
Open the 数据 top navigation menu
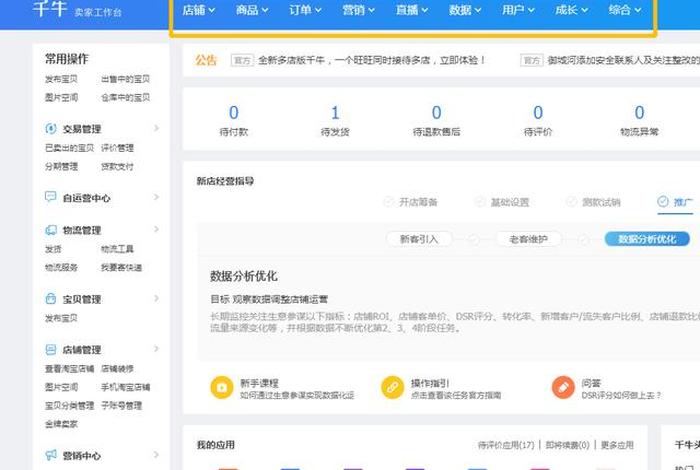[x=465, y=10]
